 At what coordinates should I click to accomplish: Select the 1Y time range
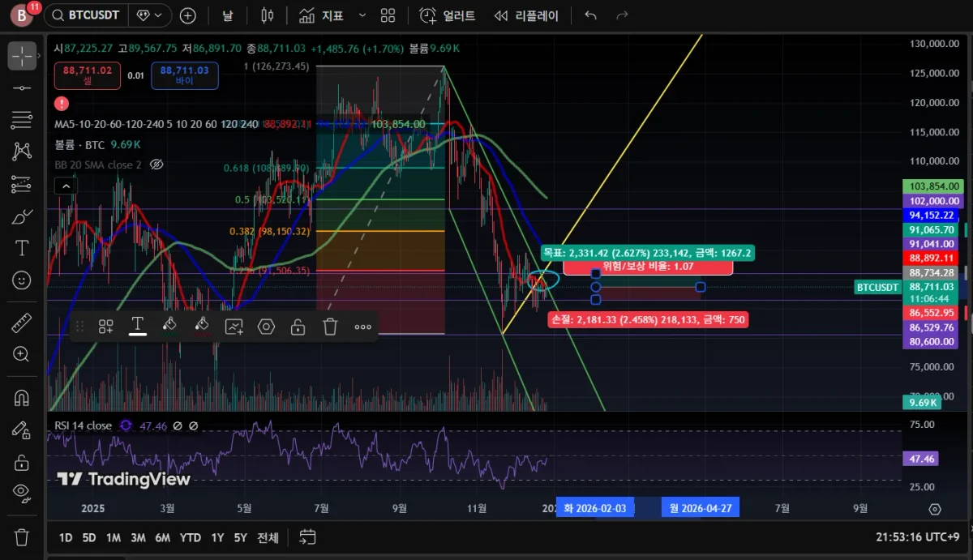217,537
